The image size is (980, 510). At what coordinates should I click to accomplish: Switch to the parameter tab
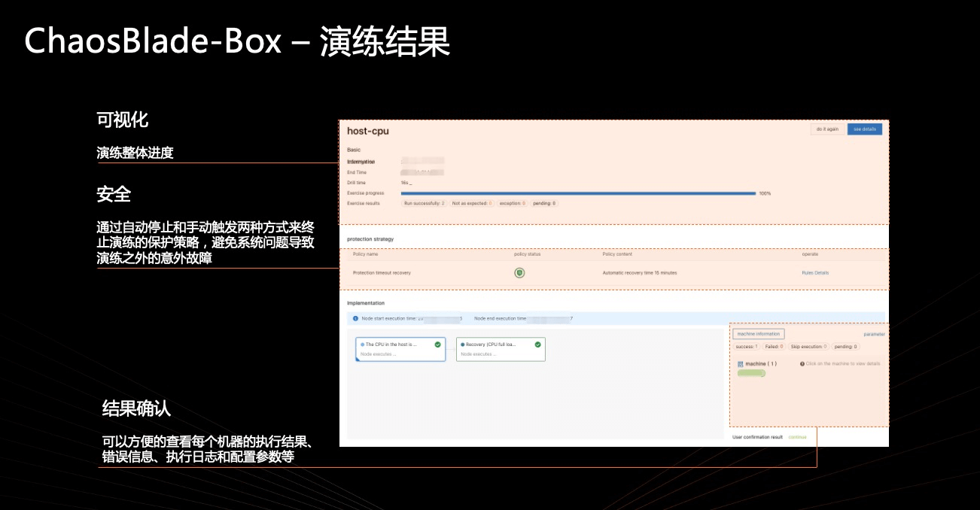click(x=874, y=334)
